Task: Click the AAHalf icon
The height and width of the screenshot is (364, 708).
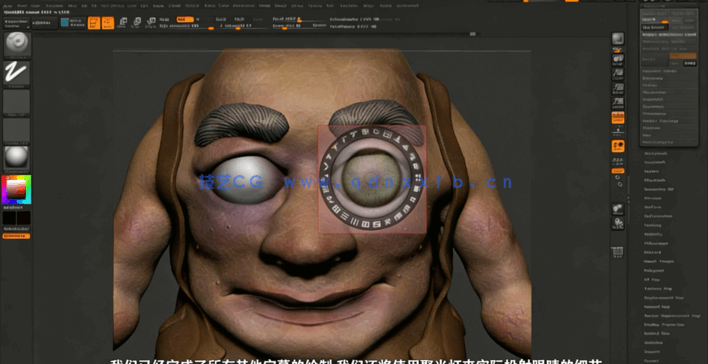Action: click(x=618, y=103)
